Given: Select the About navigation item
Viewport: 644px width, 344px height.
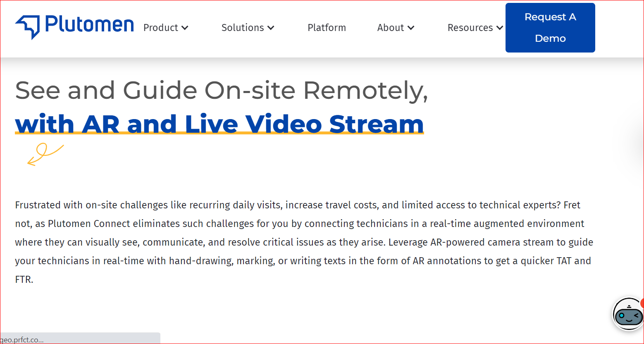Looking at the screenshot, I should [390, 28].
